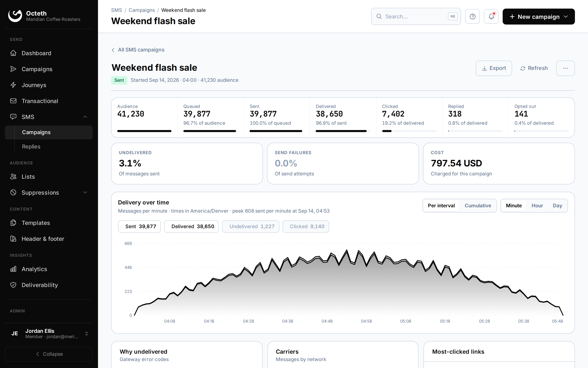The height and width of the screenshot is (368, 588).
Task: Open Templates in sidebar
Action: click(49, 223)
